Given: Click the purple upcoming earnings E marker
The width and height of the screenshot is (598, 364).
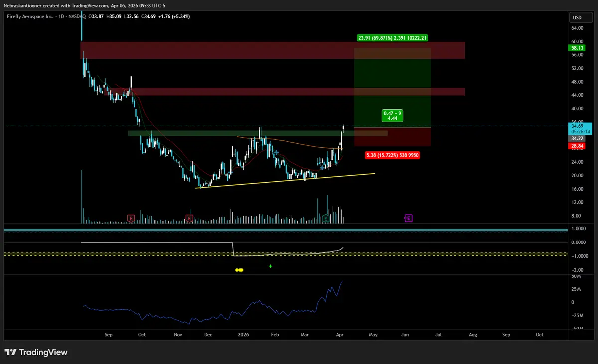Looking at the screenshot, I should pos(408,218).
